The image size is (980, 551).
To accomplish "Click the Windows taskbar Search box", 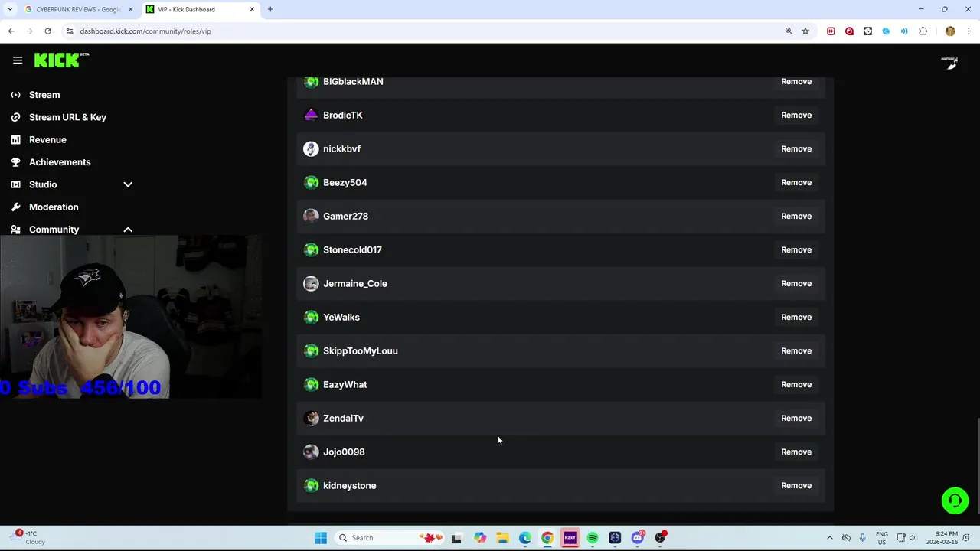I will pos(390,538).
